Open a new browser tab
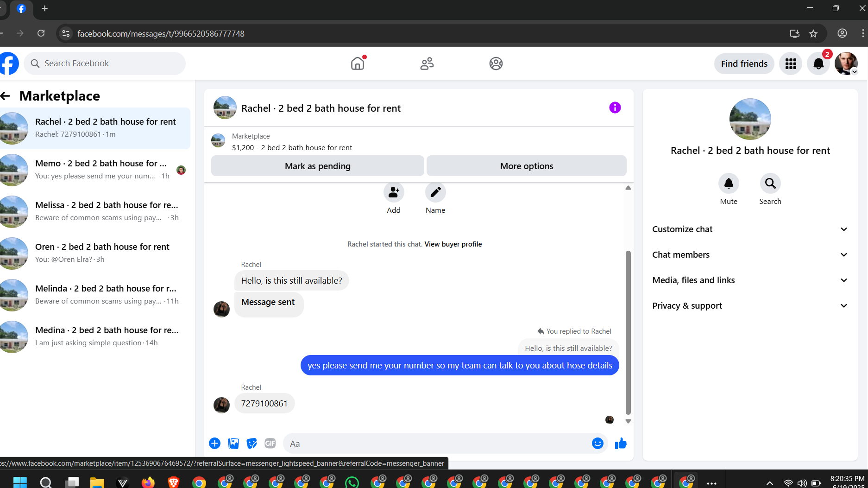 (x=44, y=8)
